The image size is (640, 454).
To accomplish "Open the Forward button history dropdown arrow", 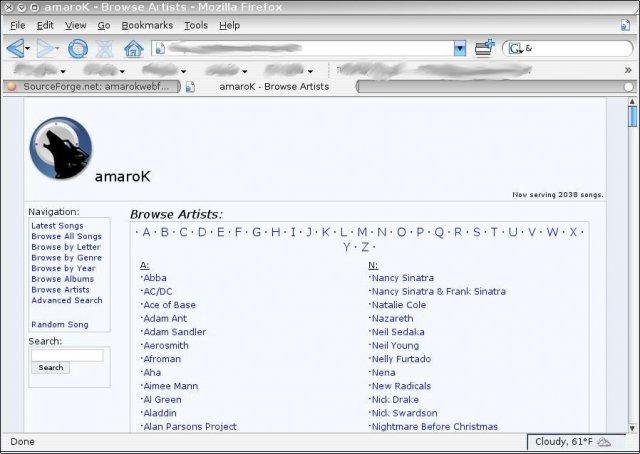I will (x=57, y=49).
